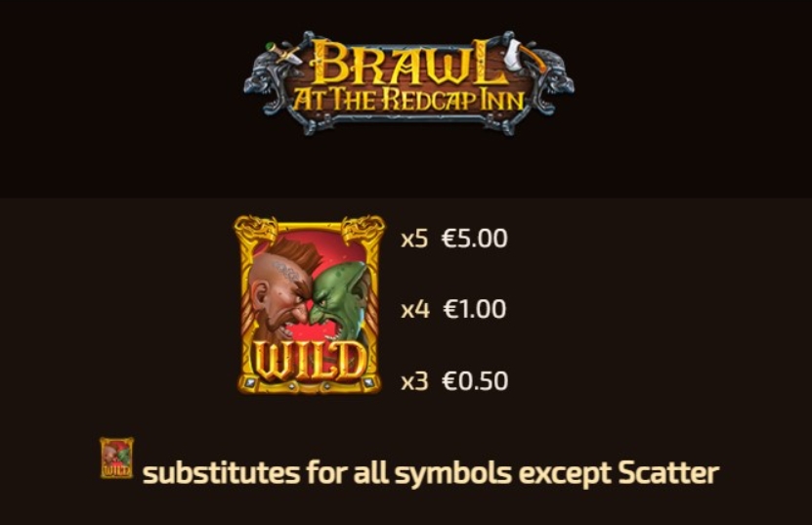
Task: Click the x3 multiplier label
Action: tap(414, 381)
